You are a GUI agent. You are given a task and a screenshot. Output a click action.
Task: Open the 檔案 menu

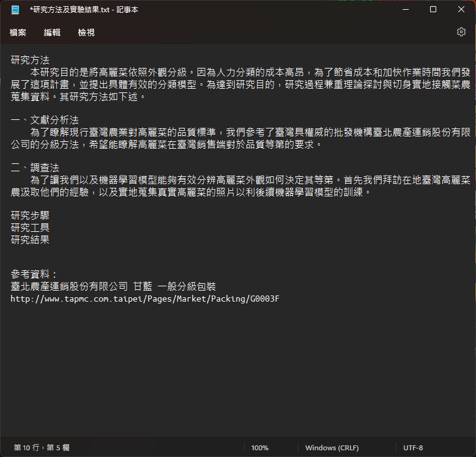coord(18,32)
